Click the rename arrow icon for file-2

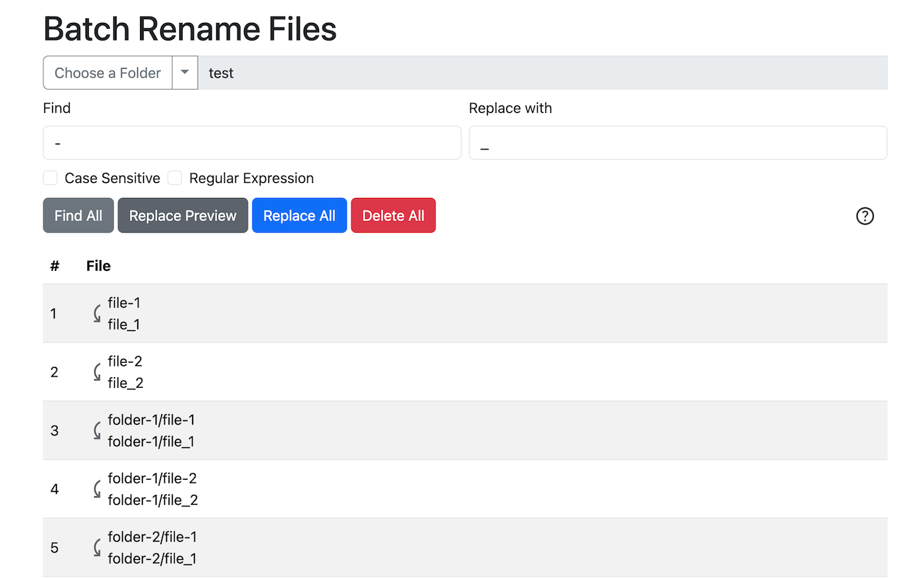(x=97, y=372)
